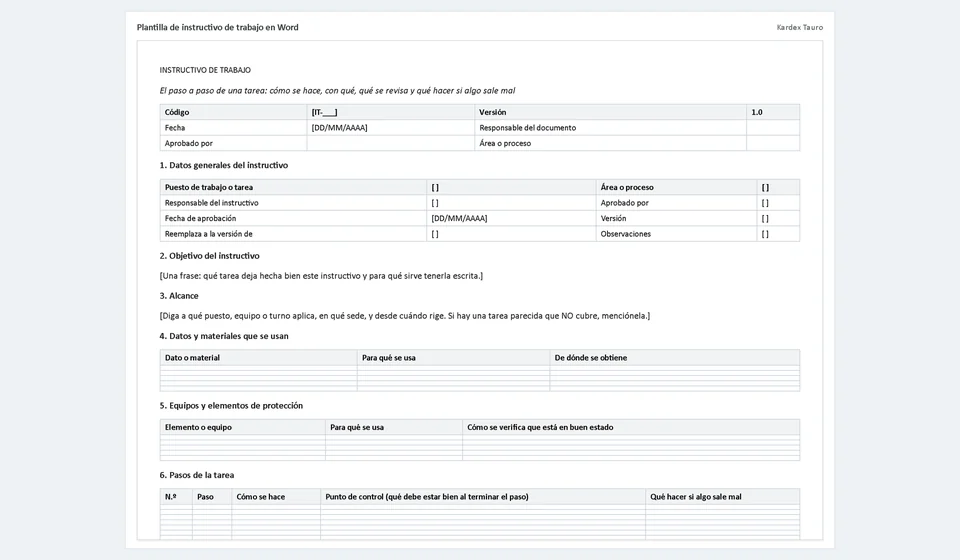Click the 'Código' header cell
960x560 pixels.
[x=233, y=112]
